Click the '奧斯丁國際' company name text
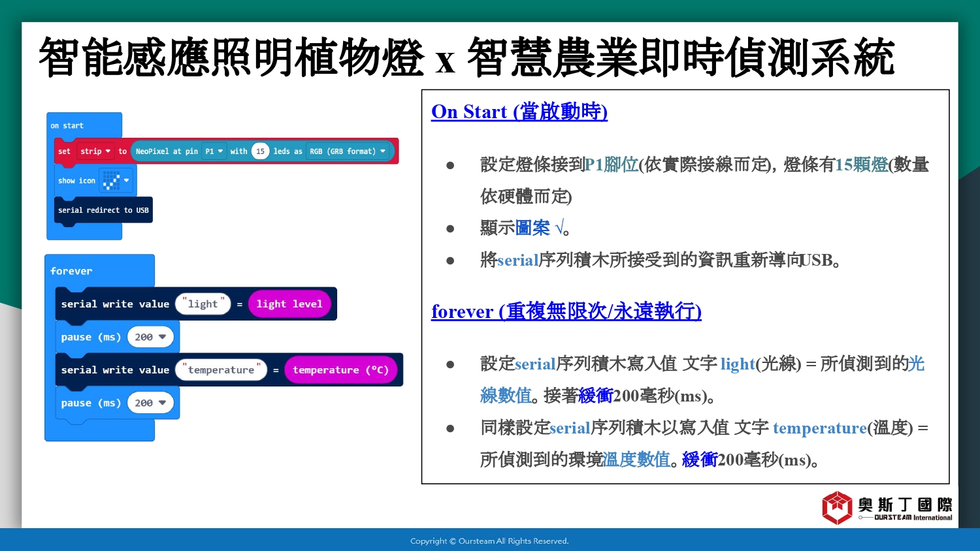Viewport: 980px width, 551px height. click(x=905, y=504)
